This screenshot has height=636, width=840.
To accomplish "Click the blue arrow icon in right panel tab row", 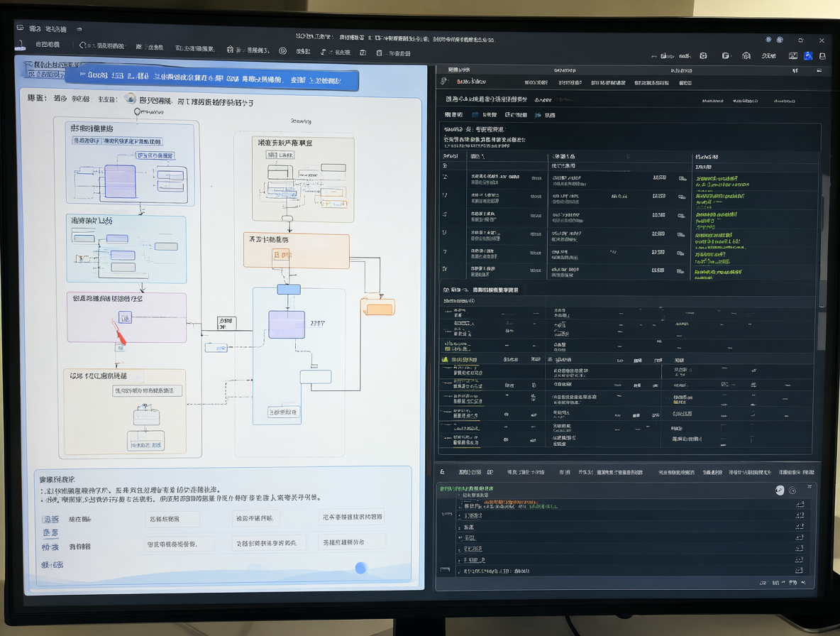I will click(538, 115).
